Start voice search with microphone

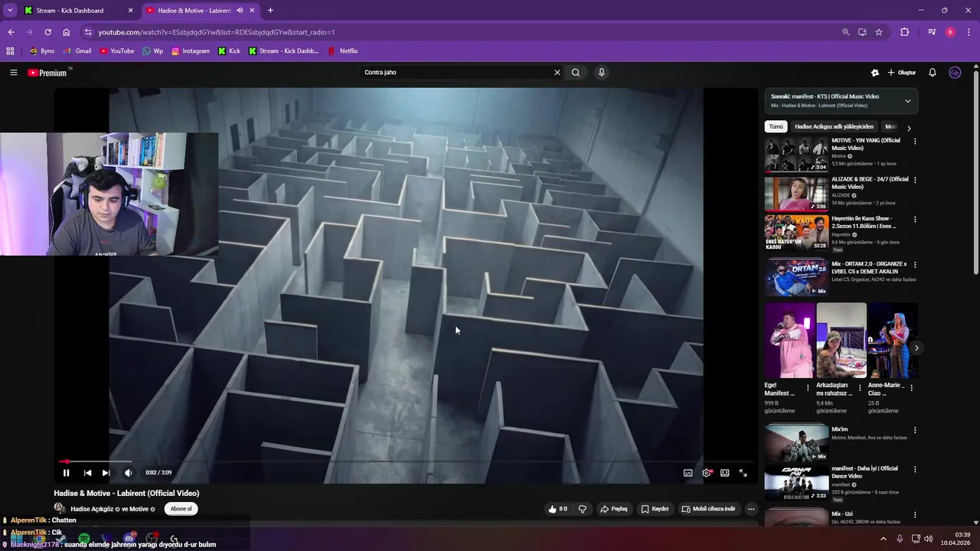[x=602, y=73]
